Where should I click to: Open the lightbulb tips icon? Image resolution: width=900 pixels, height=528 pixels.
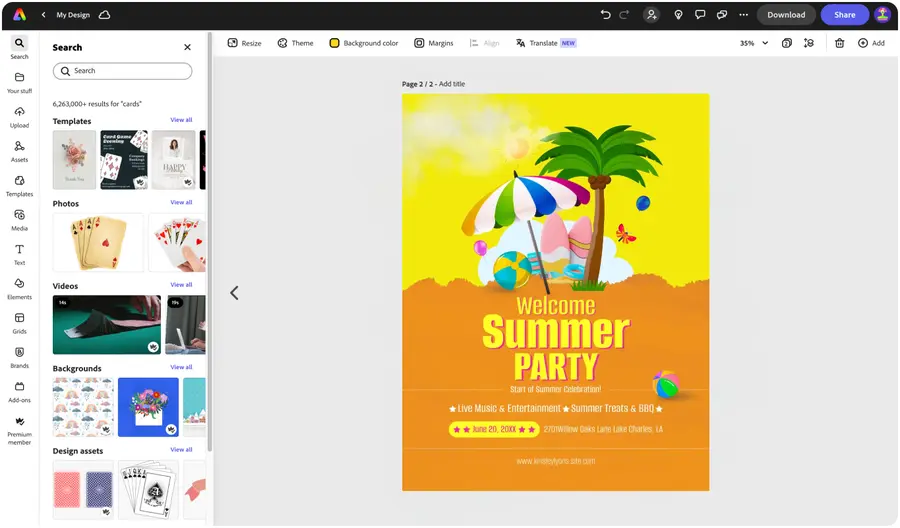(x=678, y=15)
